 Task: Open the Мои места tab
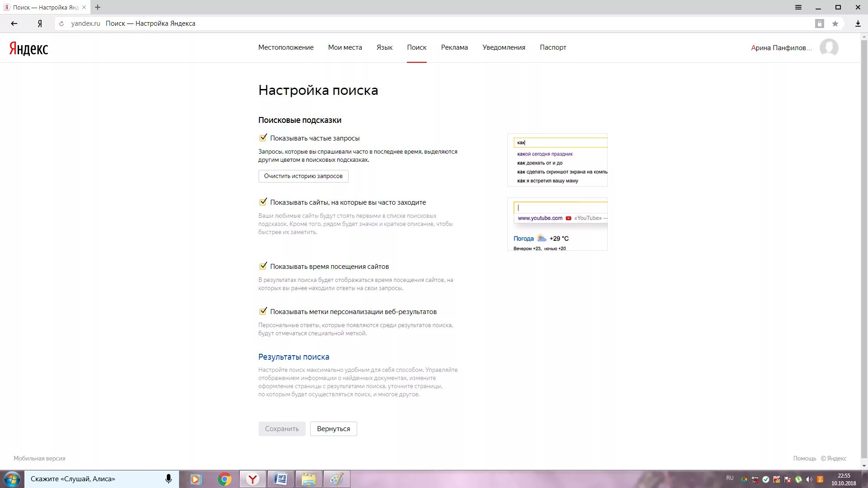(345, 47)
